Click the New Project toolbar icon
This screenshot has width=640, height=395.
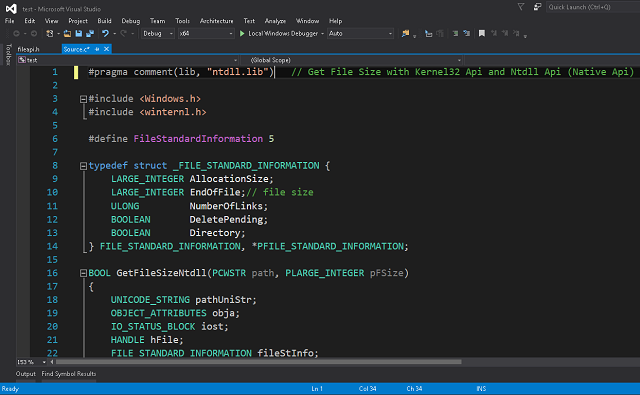[50, 33]
